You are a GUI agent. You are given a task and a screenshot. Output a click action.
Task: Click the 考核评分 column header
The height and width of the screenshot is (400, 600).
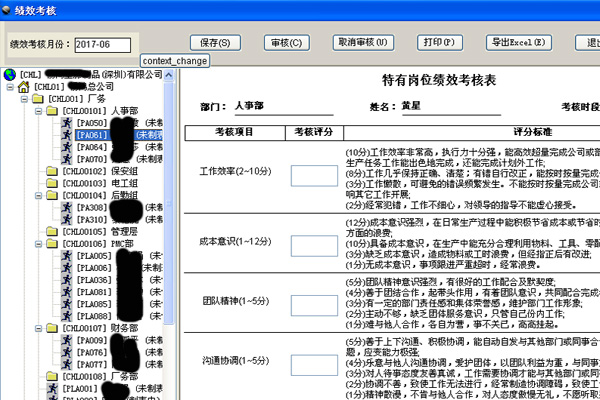314,132
